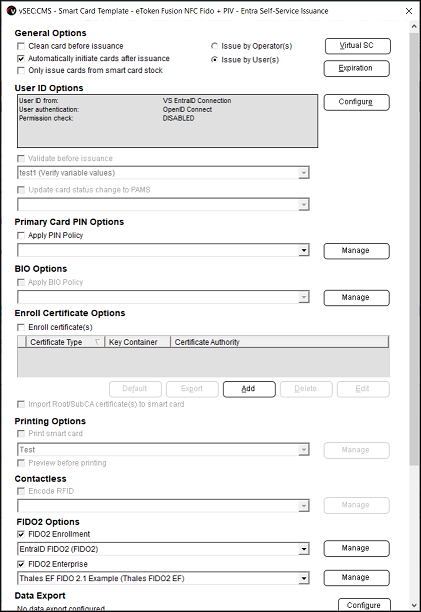Enable Clean card before issuance checkbox

coord(21,46)
